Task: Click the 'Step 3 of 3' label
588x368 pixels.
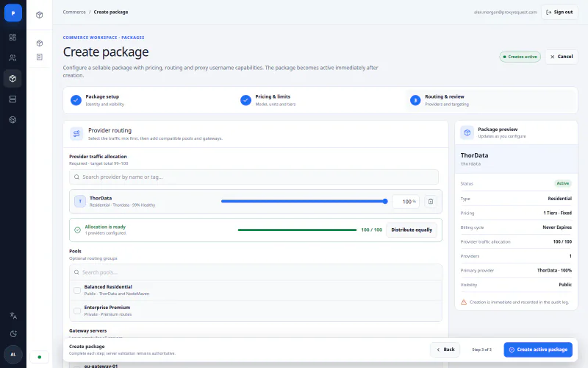Action: [x=481, y=350]
